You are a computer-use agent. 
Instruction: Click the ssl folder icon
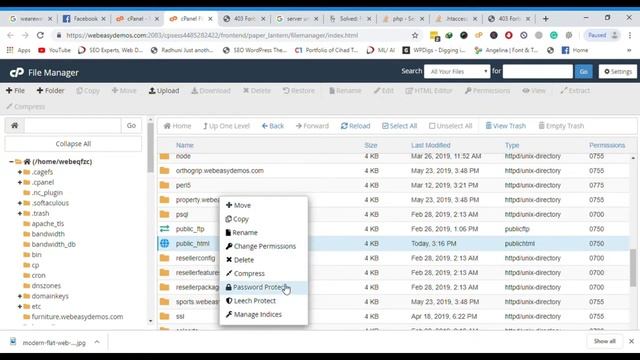(164, 316)
